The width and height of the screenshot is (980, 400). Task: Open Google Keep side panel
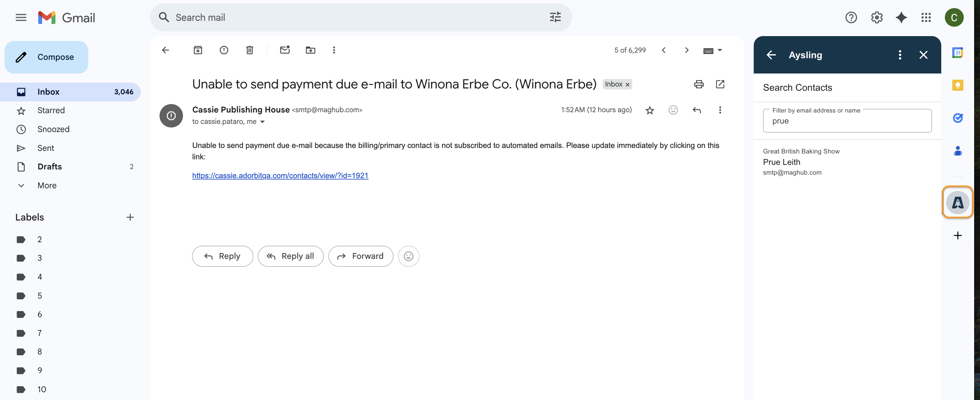[958, 86]
